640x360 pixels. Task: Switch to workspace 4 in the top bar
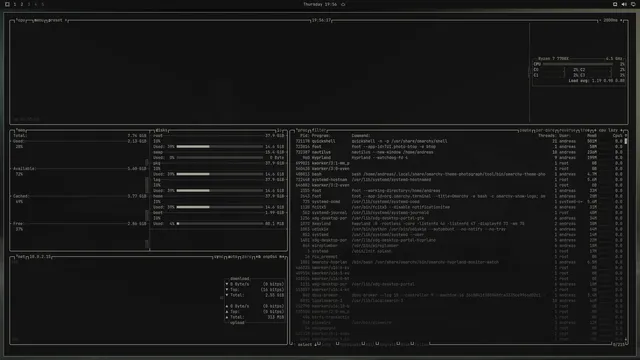(36, 4)
